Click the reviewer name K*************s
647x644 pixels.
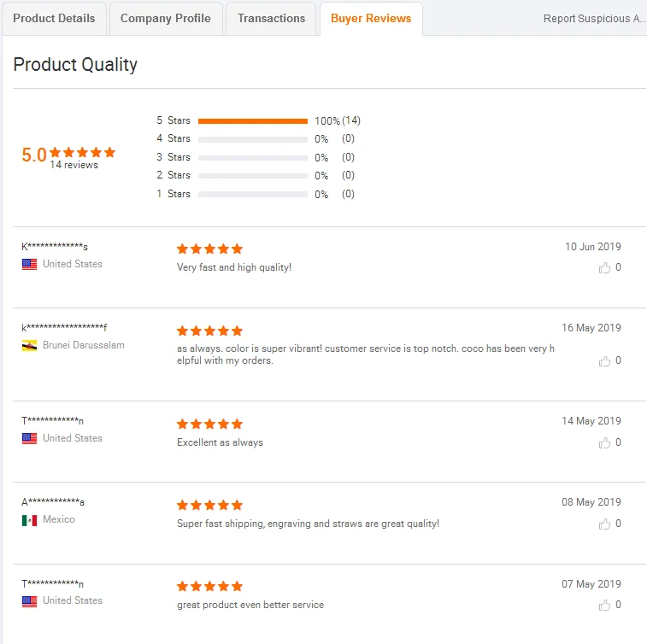pyautogui.click(x=55, y=248)
